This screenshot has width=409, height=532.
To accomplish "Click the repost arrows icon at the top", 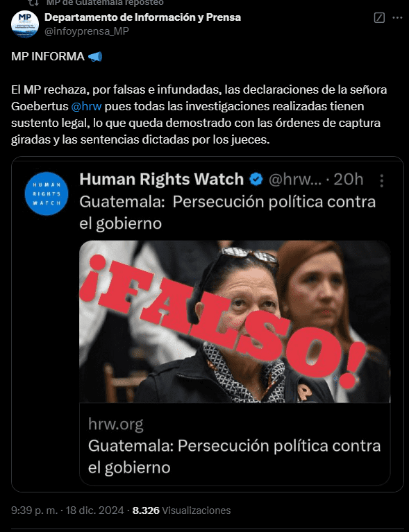I will pos(33,3).
